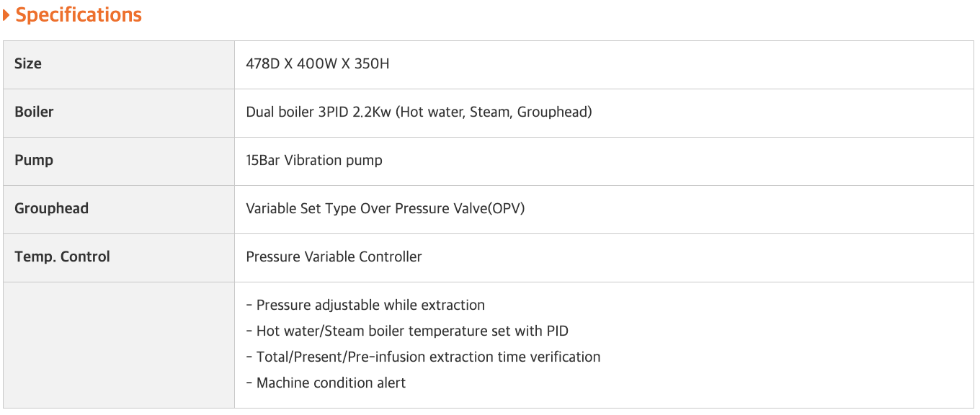Click the 'Pressure Variable Controller' value

334,256
